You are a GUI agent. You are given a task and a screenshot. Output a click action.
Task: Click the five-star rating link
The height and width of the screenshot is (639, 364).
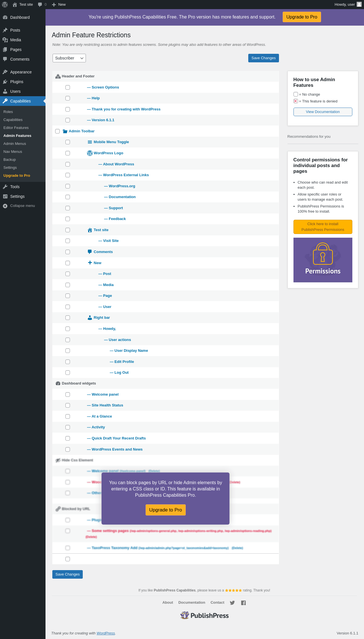click(233, 590)
